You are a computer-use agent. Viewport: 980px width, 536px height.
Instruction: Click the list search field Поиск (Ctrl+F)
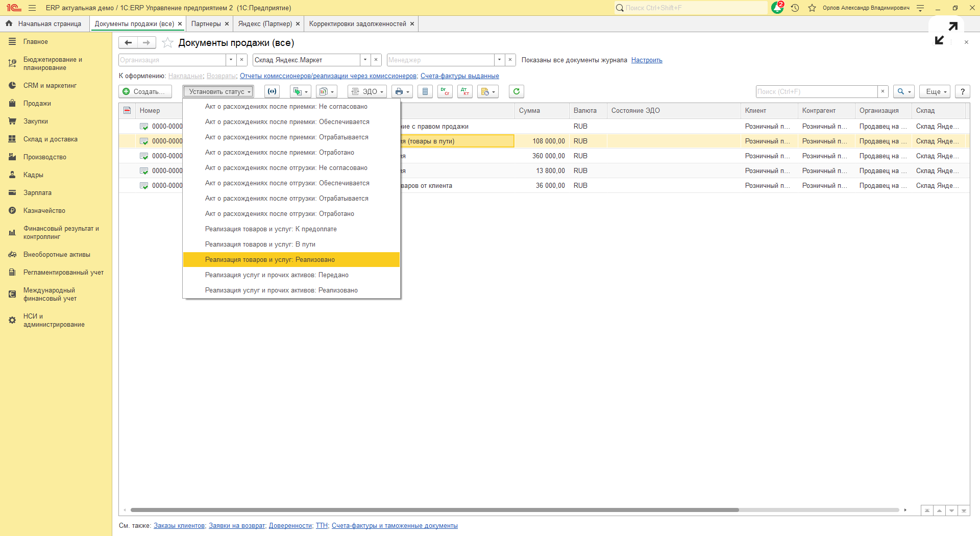(x=816, y=91)
